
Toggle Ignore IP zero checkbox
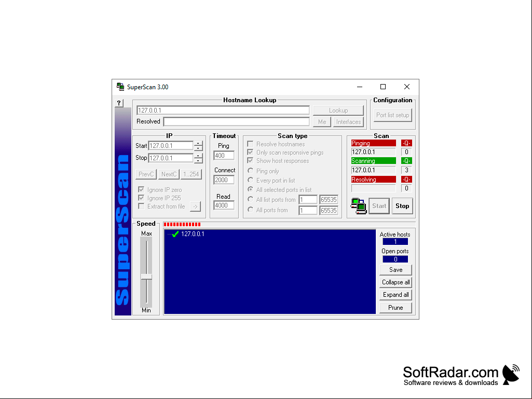click(x=141, y=190)
